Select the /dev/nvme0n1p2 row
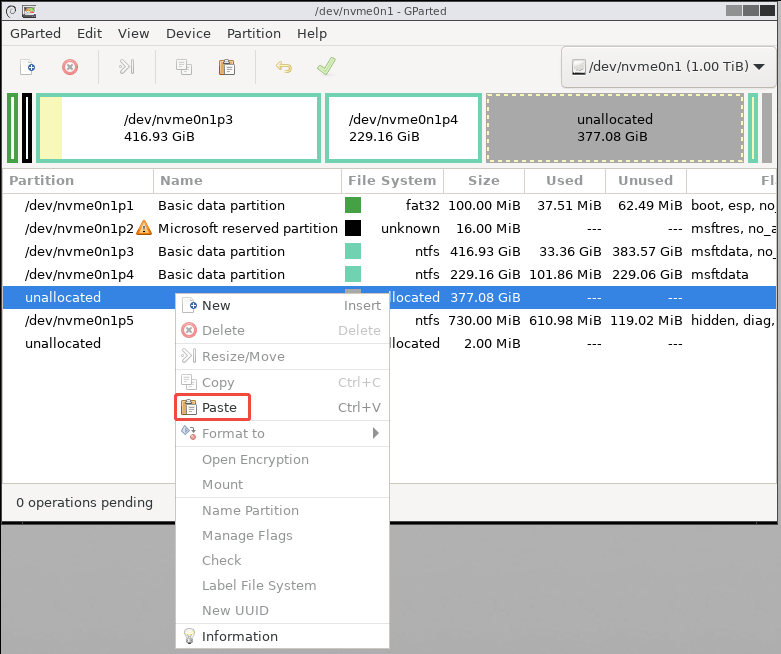 coord(389,228)
